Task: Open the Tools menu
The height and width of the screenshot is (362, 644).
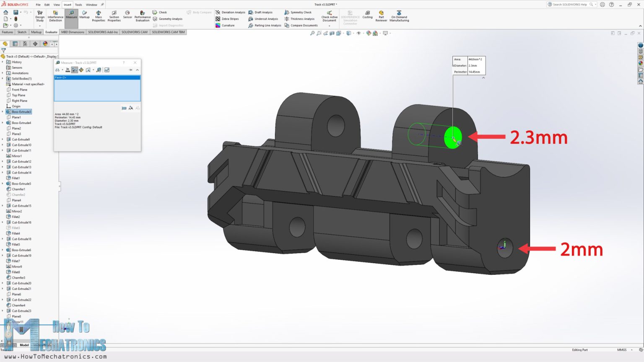Action: click(78, 5)
